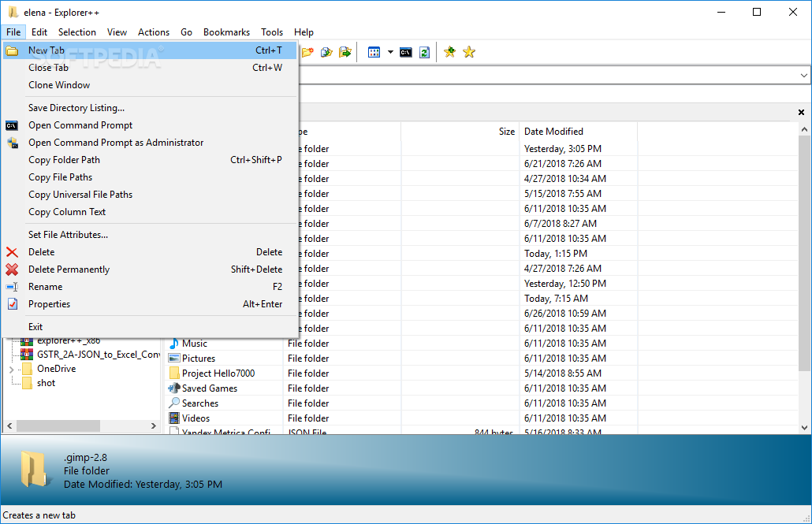Click the tree pane scroll-right arrow

pos(153,426)
